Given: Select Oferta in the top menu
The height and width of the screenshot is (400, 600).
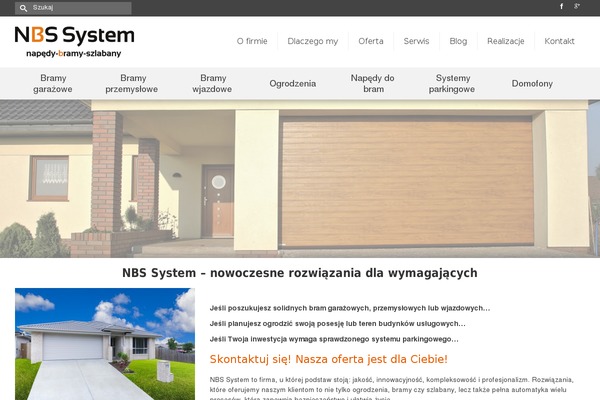Looking at the screenshot, I should (370, 41).
